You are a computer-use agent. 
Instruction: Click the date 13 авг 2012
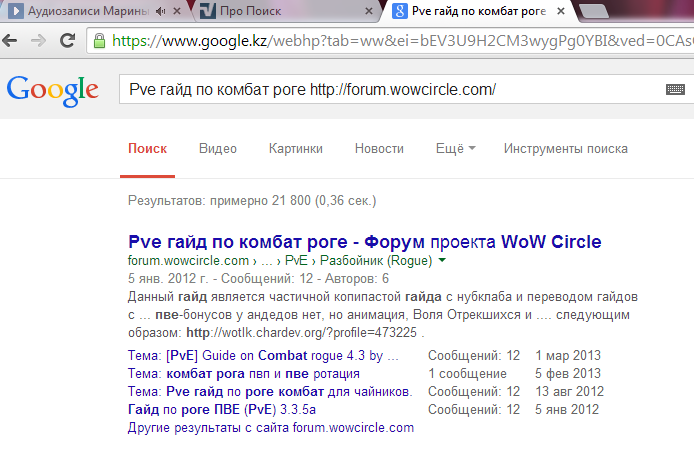click(x=569, y=392)
